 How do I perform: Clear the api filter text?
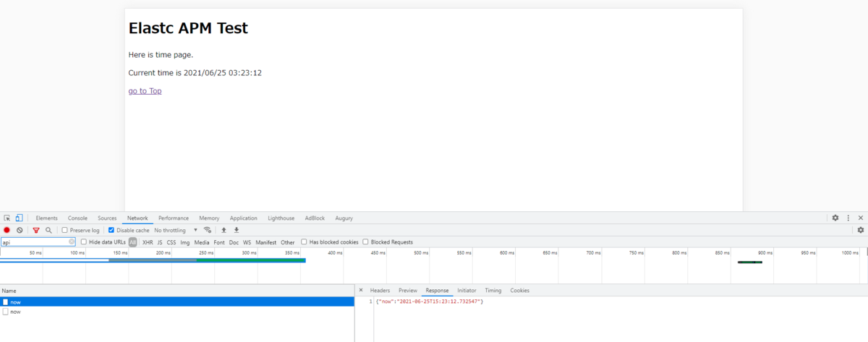click(x=72, y=242)
